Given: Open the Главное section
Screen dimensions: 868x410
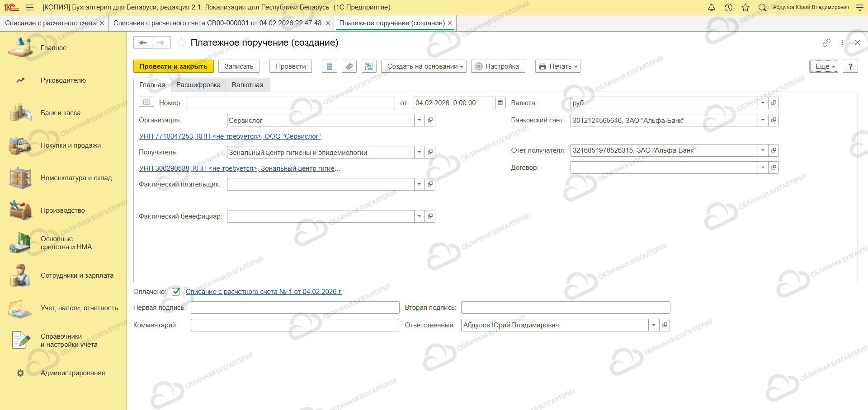Looking at the screenshot, I should click(53, 48).
